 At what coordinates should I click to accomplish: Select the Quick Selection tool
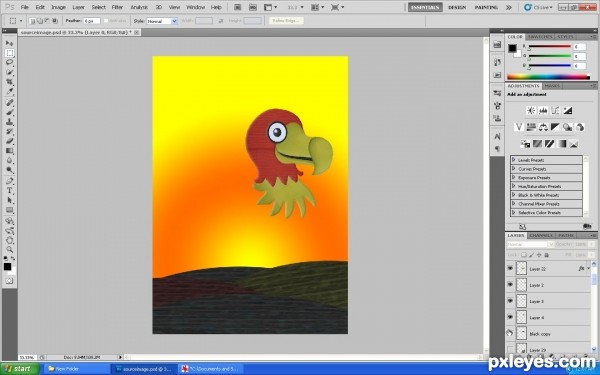tap(10, 72)
